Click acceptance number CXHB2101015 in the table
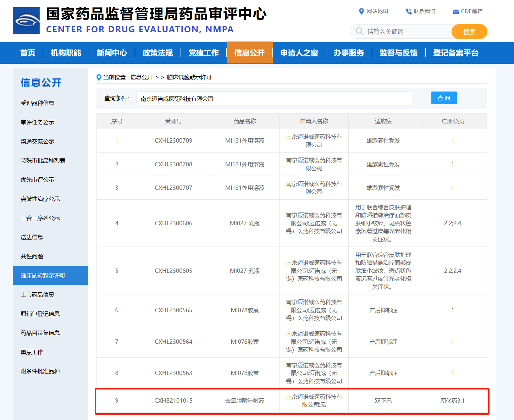The height and width of the screenshot is (420, 514). point(173,400)
